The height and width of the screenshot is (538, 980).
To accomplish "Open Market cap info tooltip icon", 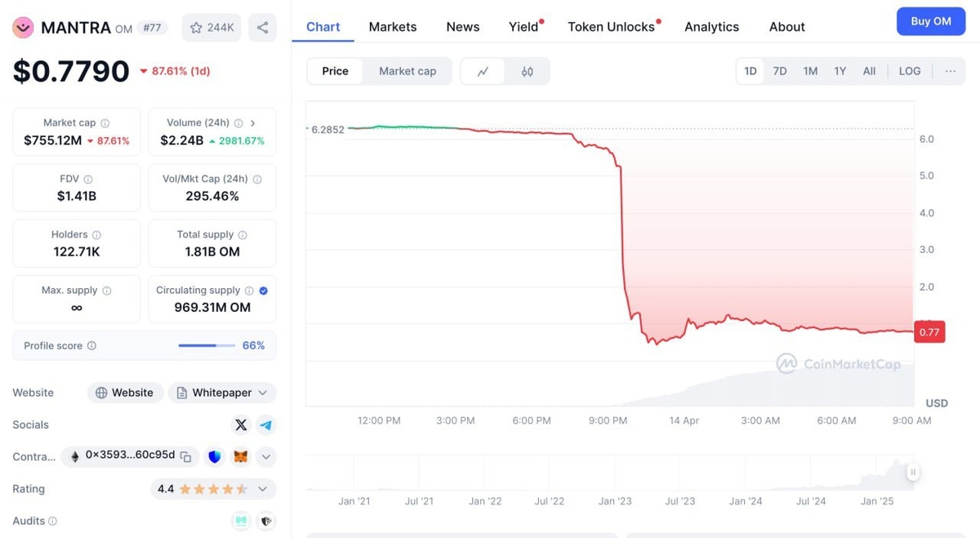I will coord(105,123).
